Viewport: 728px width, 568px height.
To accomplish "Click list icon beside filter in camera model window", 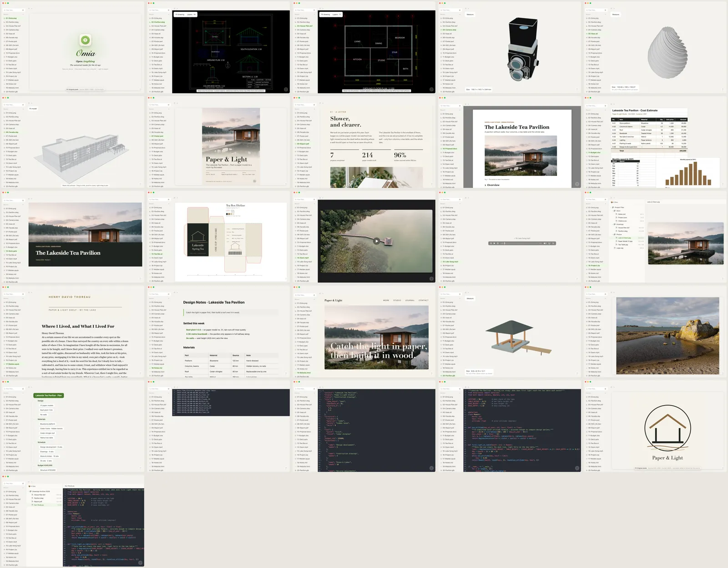I will coord(460,10).
